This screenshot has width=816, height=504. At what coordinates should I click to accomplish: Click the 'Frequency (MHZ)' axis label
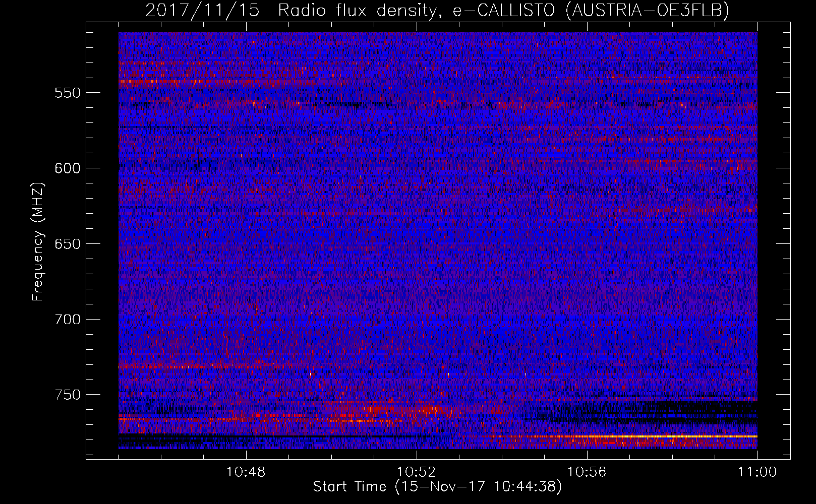point(38,242)
